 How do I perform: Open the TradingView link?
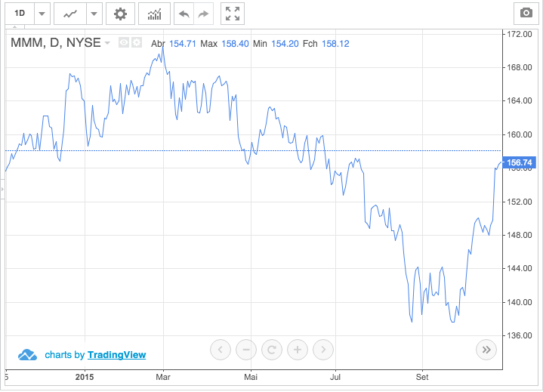[116, 354]
